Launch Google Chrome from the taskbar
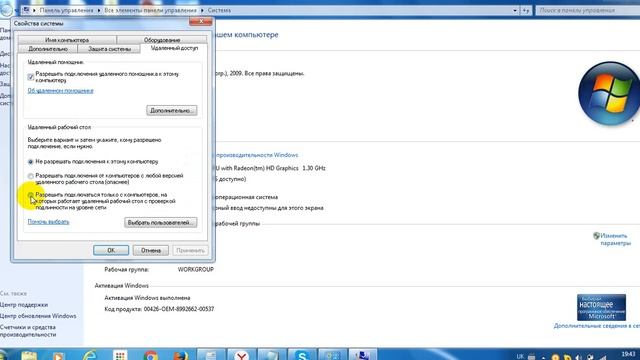 click(x=151, y=356)
